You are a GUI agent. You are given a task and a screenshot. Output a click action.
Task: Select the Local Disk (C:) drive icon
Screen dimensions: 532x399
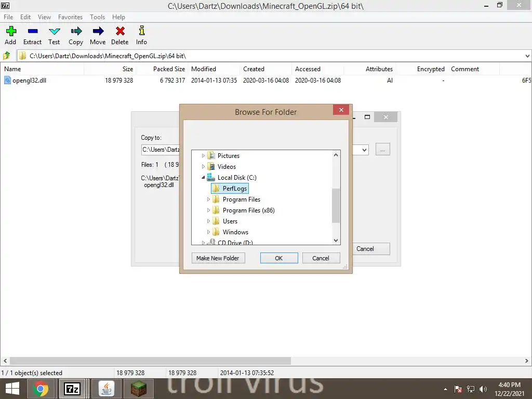211,177
